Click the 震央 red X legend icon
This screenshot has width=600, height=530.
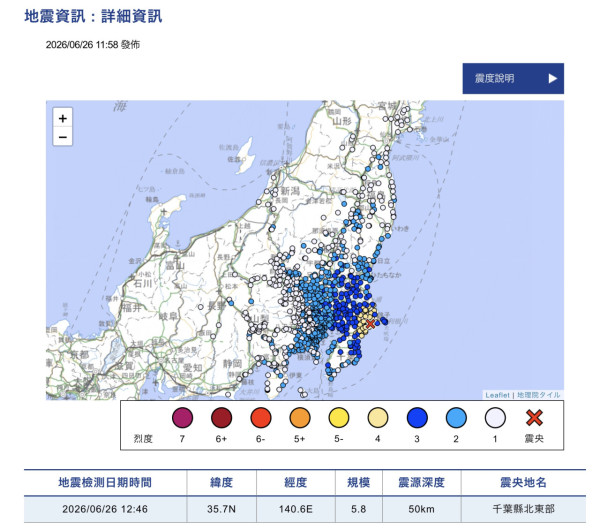(x=534, y=417)
